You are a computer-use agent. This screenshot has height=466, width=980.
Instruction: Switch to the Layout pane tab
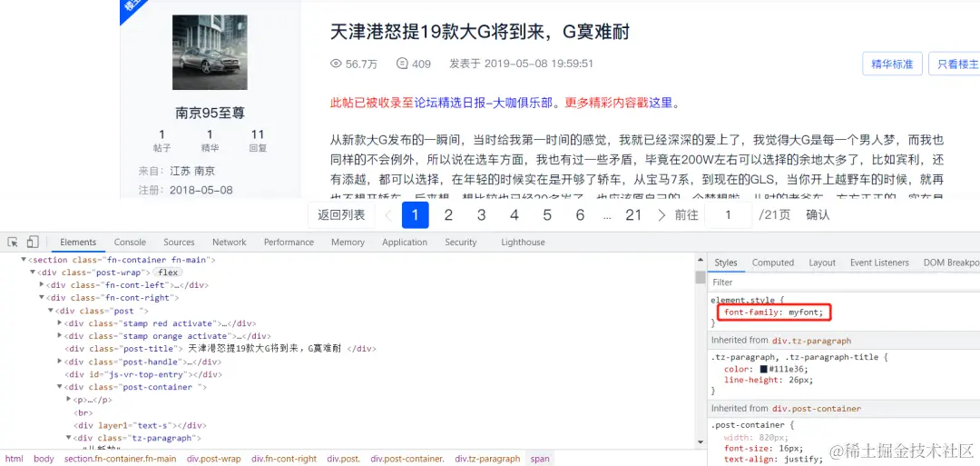(822, 263)
